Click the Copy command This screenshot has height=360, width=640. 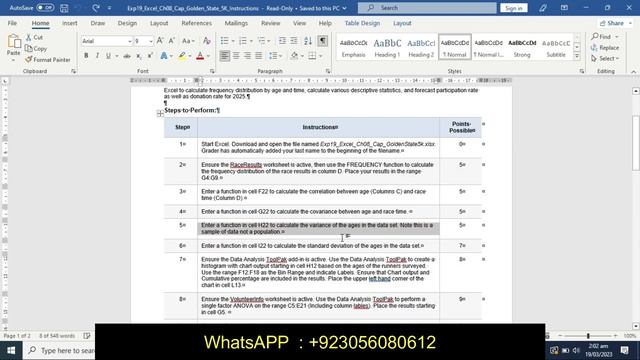point(36,49)
